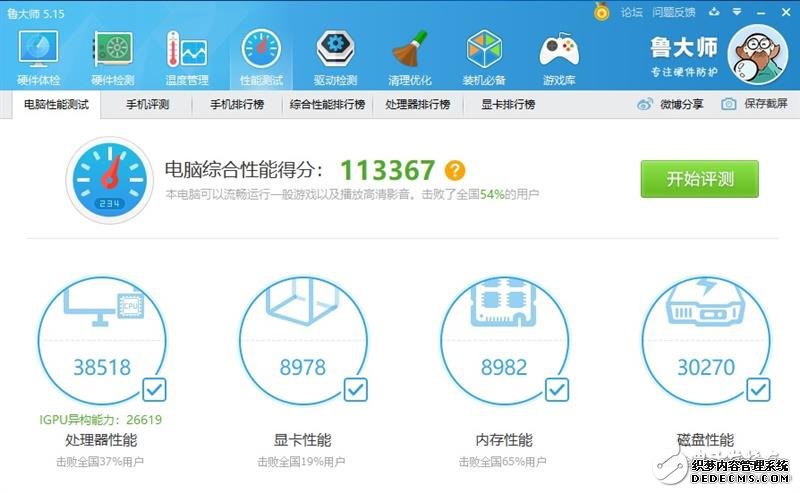Click the 击败全国37%用户 text
This screenshot has width=800, height=493.
pyautogui.click(x=99, y=462)
